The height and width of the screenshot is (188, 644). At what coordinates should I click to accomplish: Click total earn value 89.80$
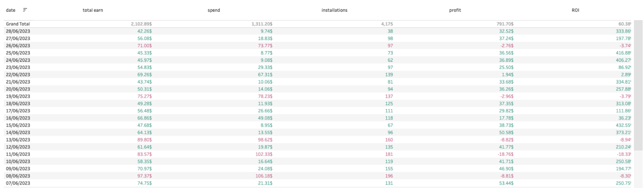[x=144, y=140]
